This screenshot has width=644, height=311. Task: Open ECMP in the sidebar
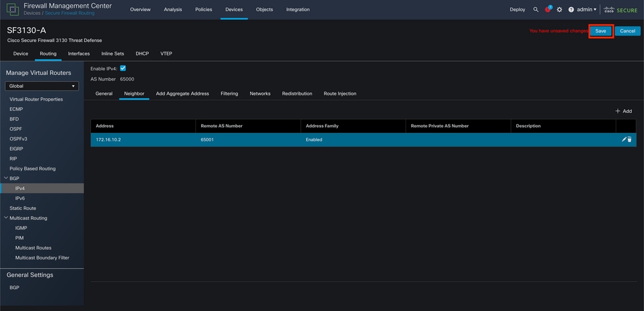pyautogui.click(x=16, y=109)
